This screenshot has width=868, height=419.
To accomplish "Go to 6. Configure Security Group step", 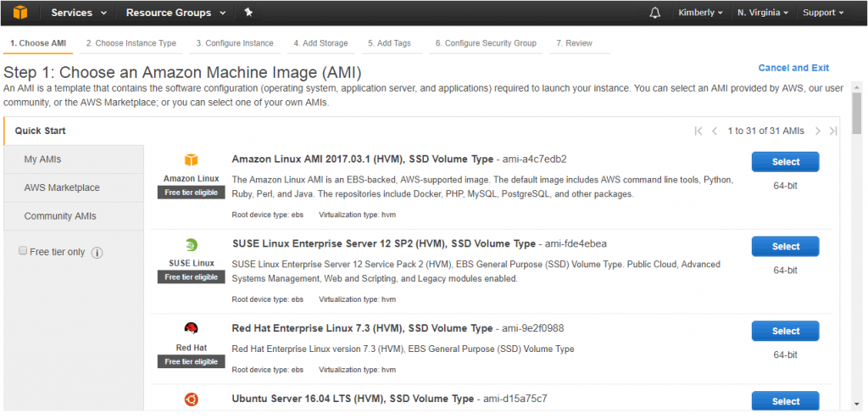I will pos(486,43).
